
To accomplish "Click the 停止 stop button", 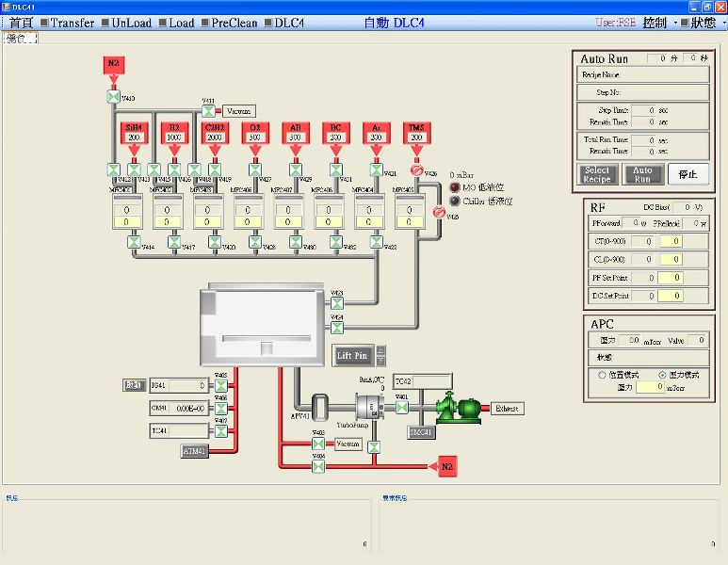I will point(688,174).
